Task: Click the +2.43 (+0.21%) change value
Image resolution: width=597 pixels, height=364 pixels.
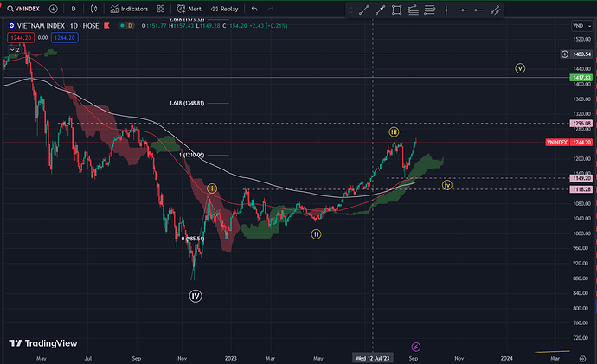Action: (x=268, y=25)
